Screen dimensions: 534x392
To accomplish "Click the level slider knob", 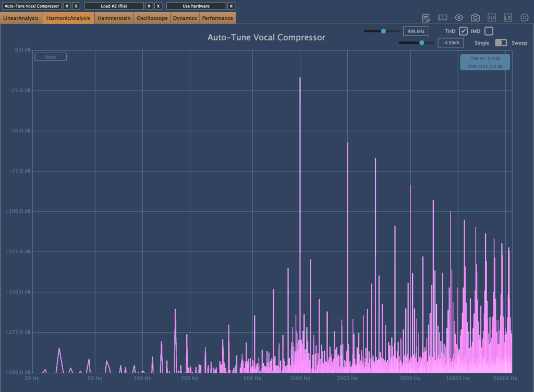I will click(x=421, y=43).
